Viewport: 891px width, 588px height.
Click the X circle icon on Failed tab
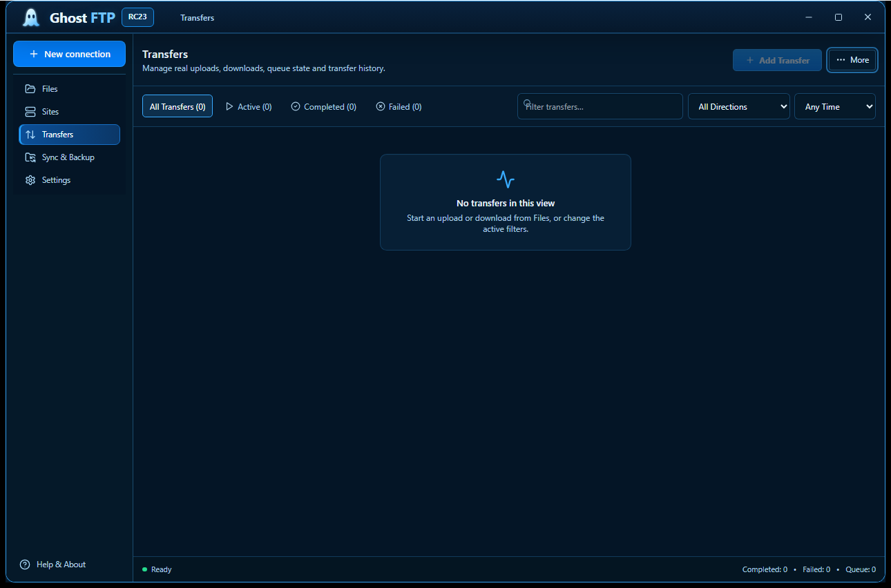(381, 106)
